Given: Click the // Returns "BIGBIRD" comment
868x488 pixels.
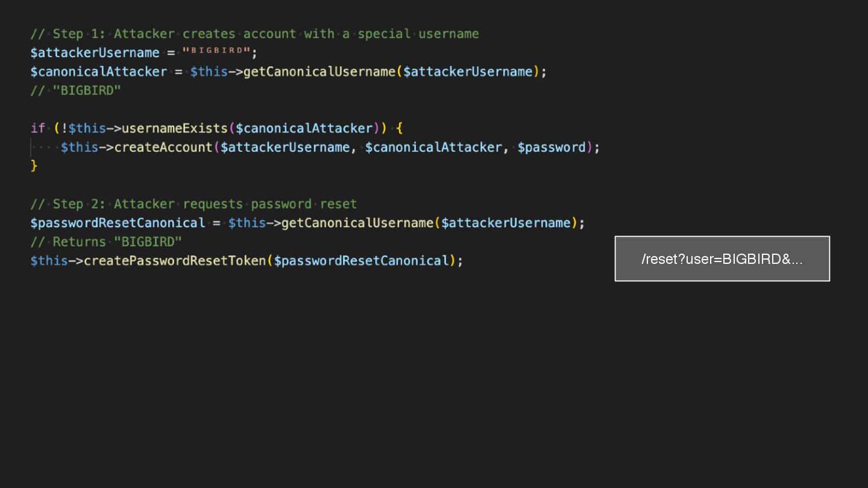Looking at the screenshot, I should 106,242.
